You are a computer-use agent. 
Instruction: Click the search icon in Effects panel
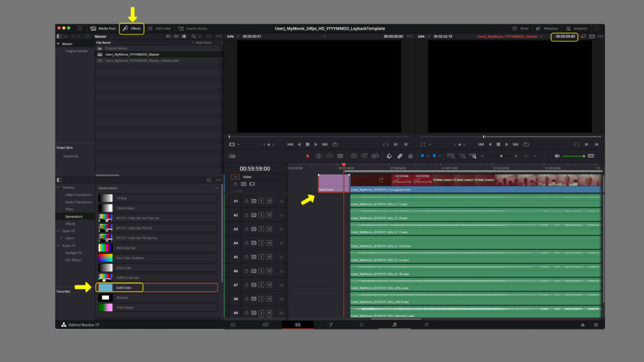(x=209, y=180)
